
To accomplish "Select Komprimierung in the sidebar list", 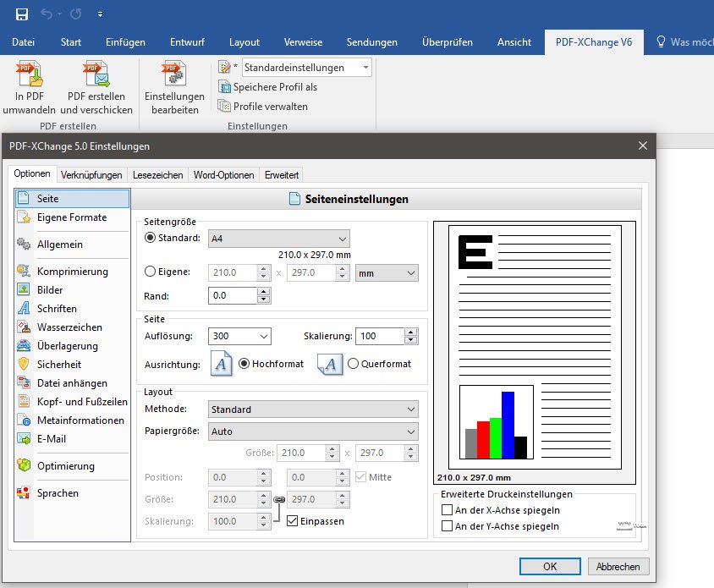I will pos(72,272).
